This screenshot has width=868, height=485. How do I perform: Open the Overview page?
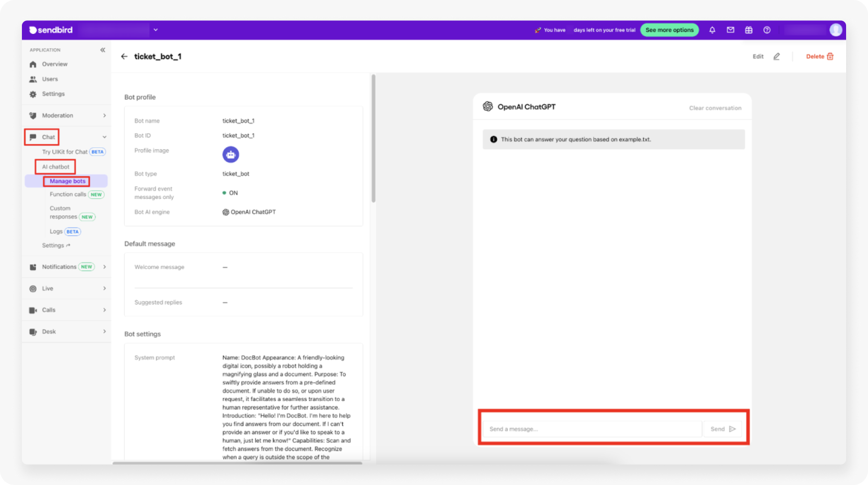(55, 64)
